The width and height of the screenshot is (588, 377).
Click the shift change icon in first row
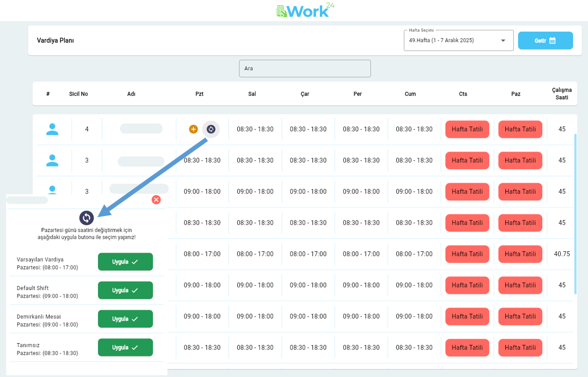[211, 129]
